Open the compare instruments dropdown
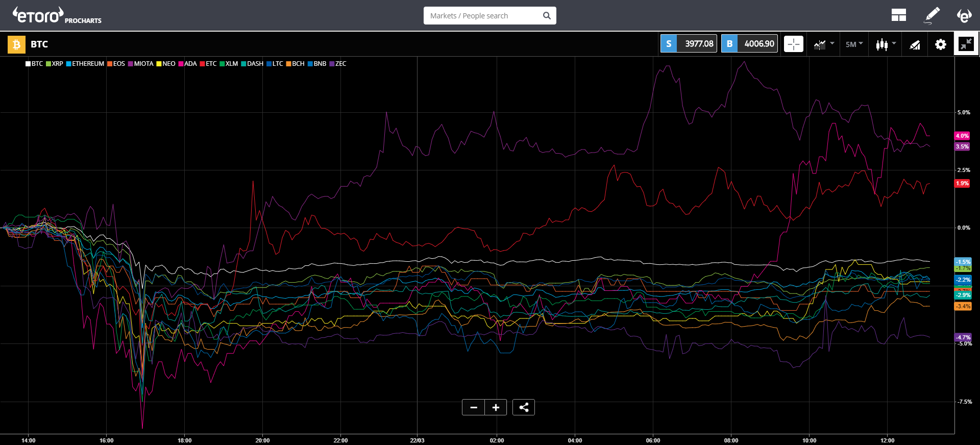This screenshot has height=445, width=980. (823, 44)
